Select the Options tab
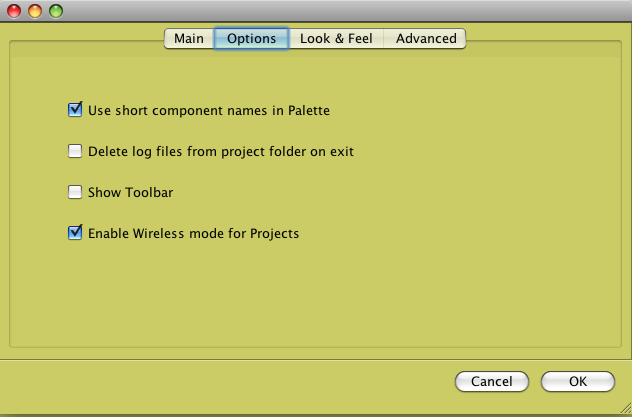Image resolution: width=632 pixels, height=417 pixels. (x=251, y=39)
